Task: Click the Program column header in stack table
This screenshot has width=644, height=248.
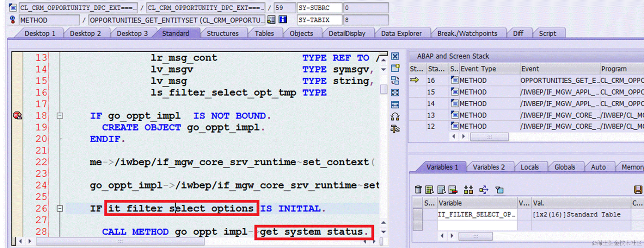Action: 622,69
